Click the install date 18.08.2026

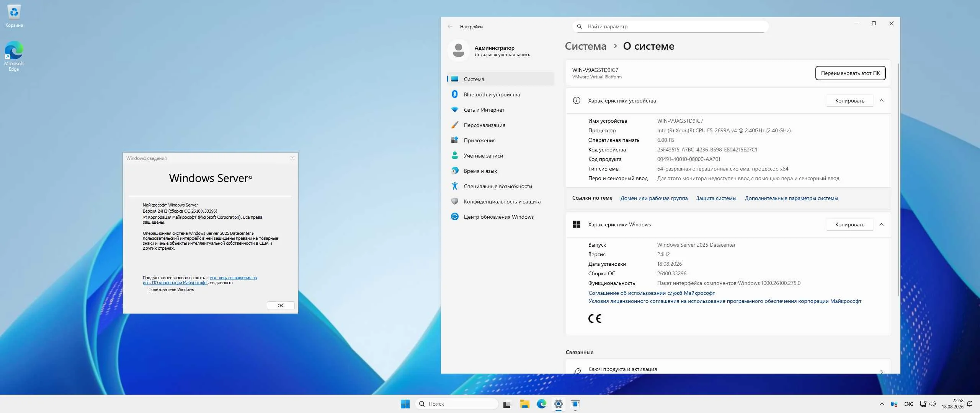(670, 264)
